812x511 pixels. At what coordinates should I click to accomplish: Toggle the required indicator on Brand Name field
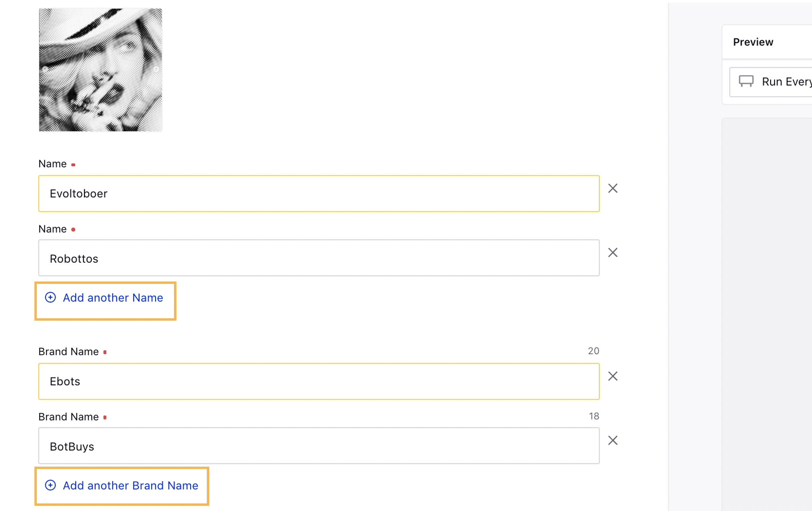106,351
